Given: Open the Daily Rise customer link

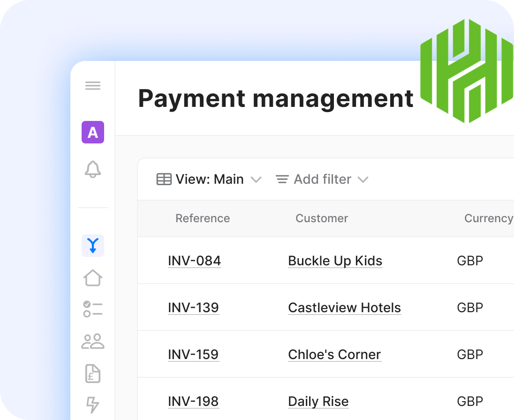Looking at the screenshot, I should click(x=318, y=401).
